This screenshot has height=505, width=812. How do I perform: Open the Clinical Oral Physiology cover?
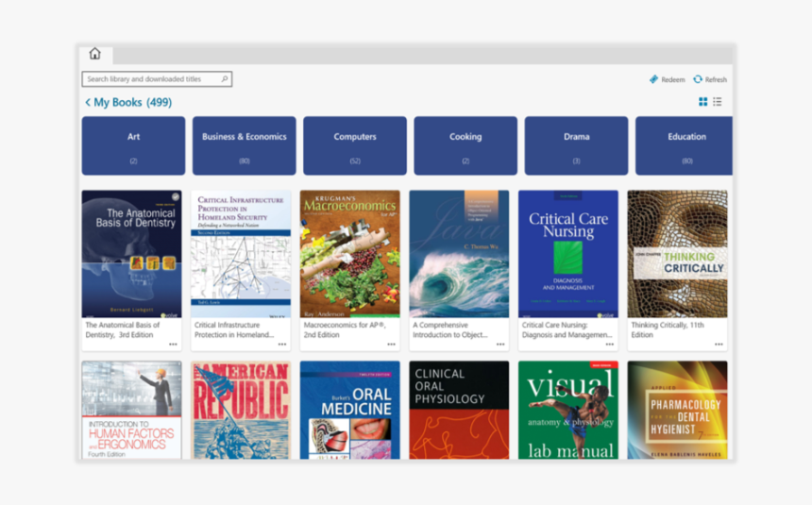(459, 411)
